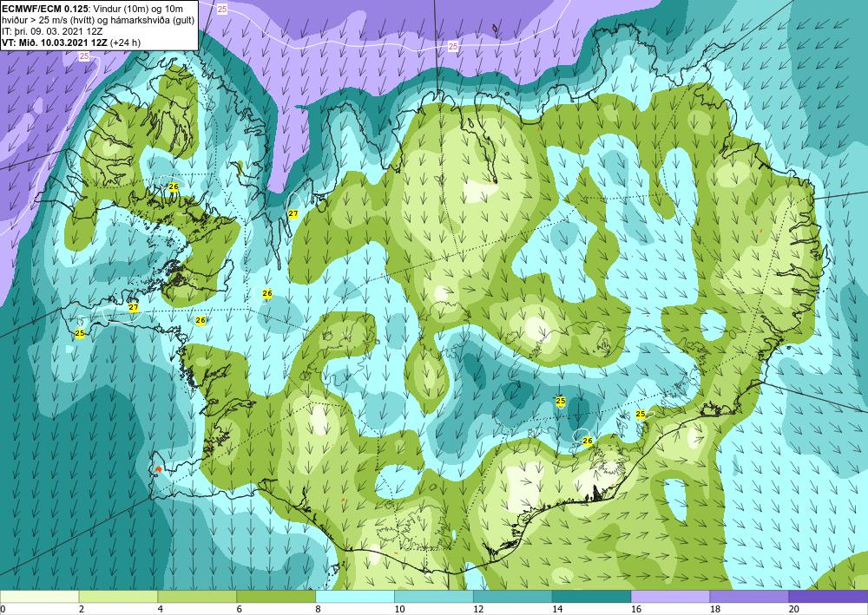Click the 16–18 m/s lavender legend swatch
This screenshot has width=868, height=615.
click(670, 597)
